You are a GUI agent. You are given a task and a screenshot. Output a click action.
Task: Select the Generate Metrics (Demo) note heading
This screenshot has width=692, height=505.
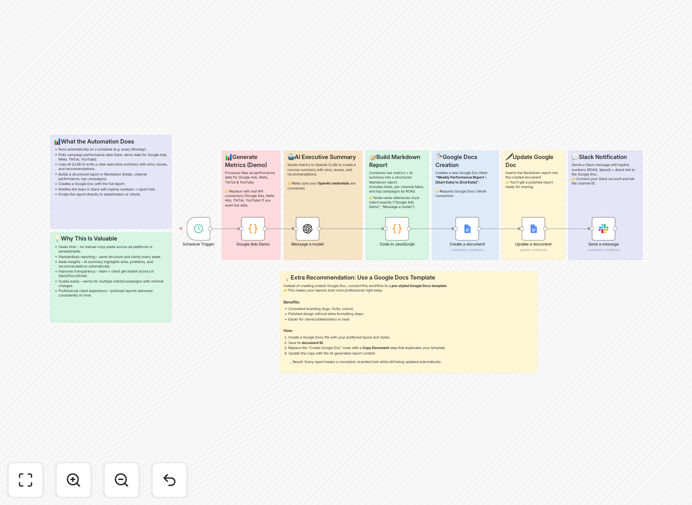click(x=246, y=161)
